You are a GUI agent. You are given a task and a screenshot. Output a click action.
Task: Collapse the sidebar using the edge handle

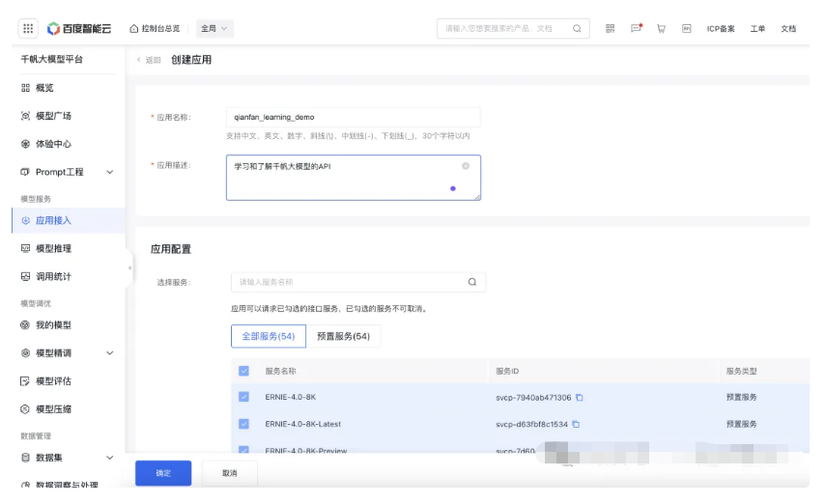click(129, 268)
